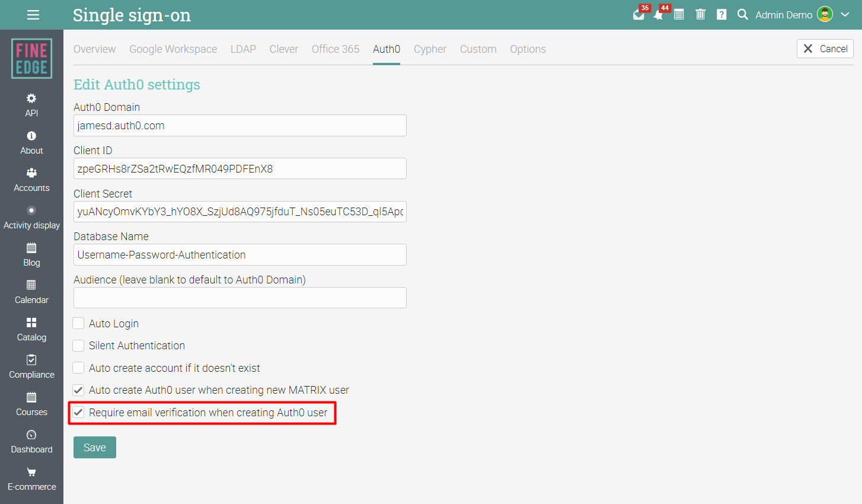The height and width of the screenshot is (504, 862).
Task: Click the Cancel button
Action: 825,49
